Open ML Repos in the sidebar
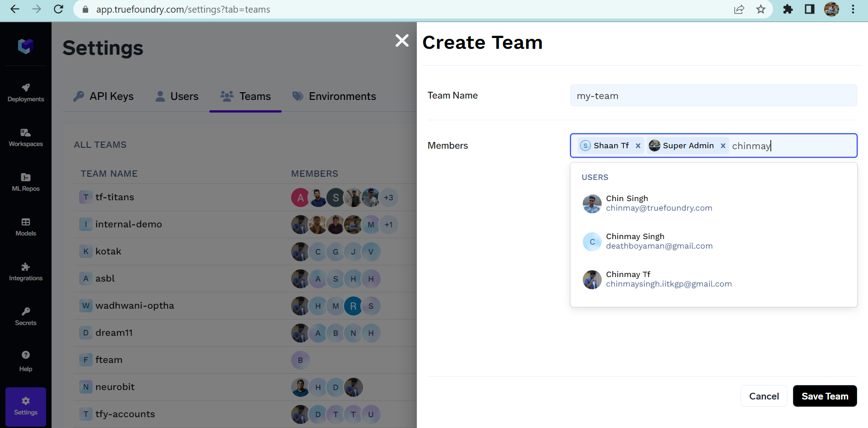The image size is (868, 428). [26, 182]
